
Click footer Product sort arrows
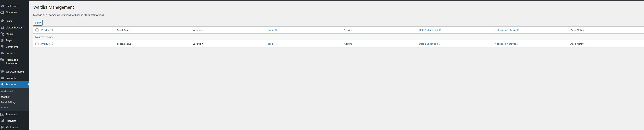[x=52, y=44]
